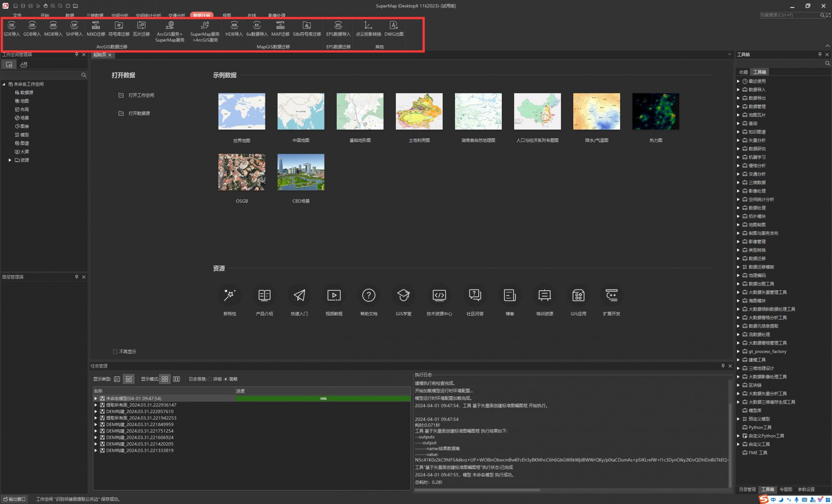Open the 世界地图 sample thumbnail
Screen dimensions: 832x504
(x=242, y=111)
